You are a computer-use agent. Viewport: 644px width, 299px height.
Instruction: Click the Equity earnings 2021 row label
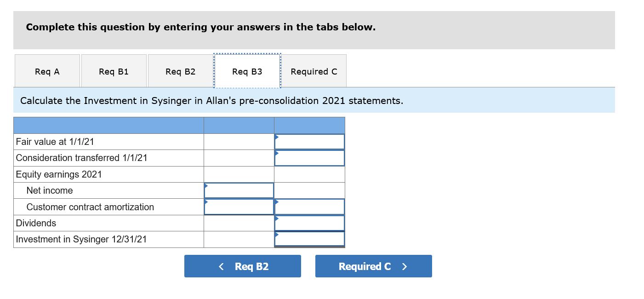pyautogui.click(x=59, y=174)
